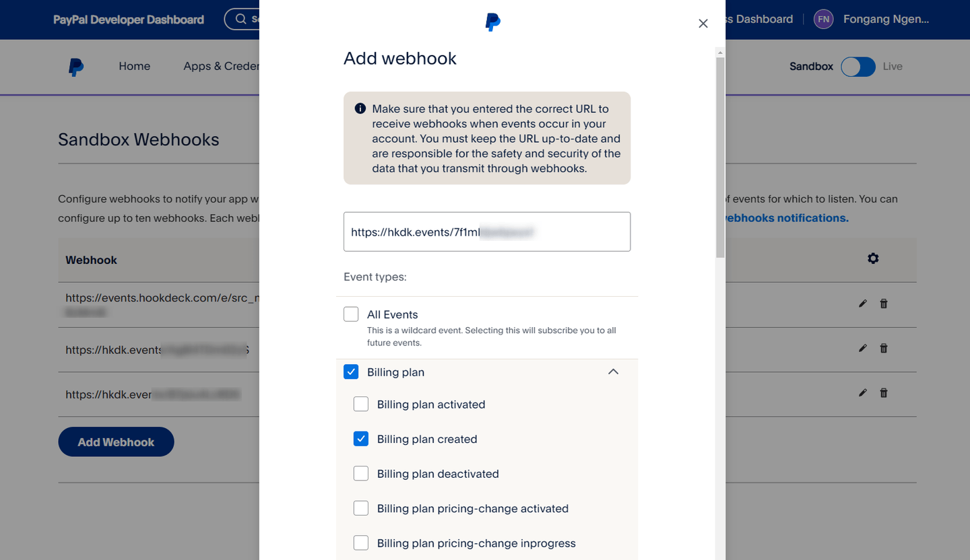Screen dimensions: 970x560
Task: Open the FN user account menu
Action: (x=823, y=19)
